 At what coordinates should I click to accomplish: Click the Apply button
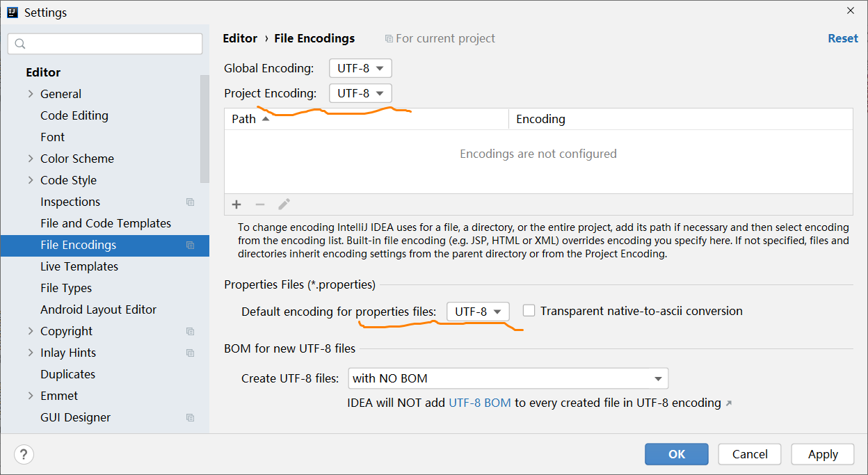tap(823, 454)
